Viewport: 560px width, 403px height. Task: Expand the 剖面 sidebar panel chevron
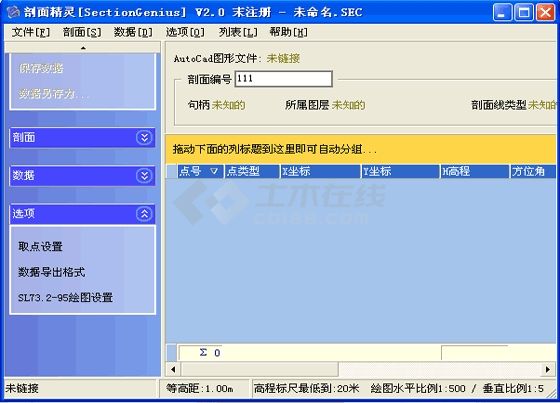point(144,137)
